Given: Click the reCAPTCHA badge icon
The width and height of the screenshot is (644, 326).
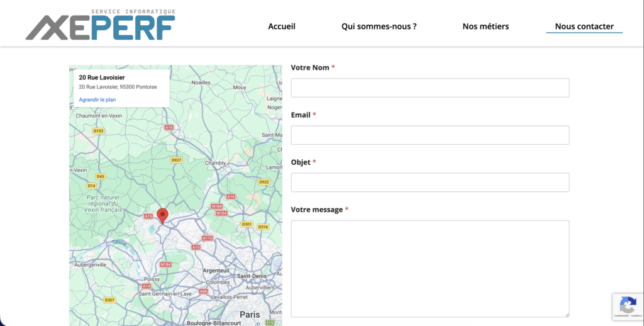Looking at the screenshot, I should pos(627,305).
